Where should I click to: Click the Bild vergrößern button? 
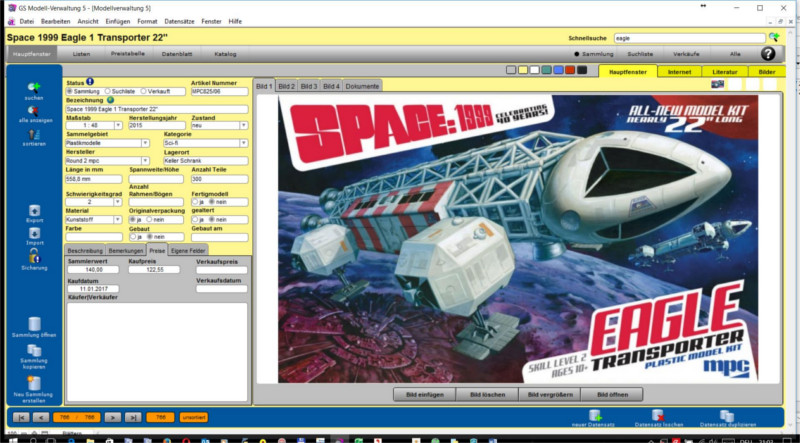click(550, 395)
